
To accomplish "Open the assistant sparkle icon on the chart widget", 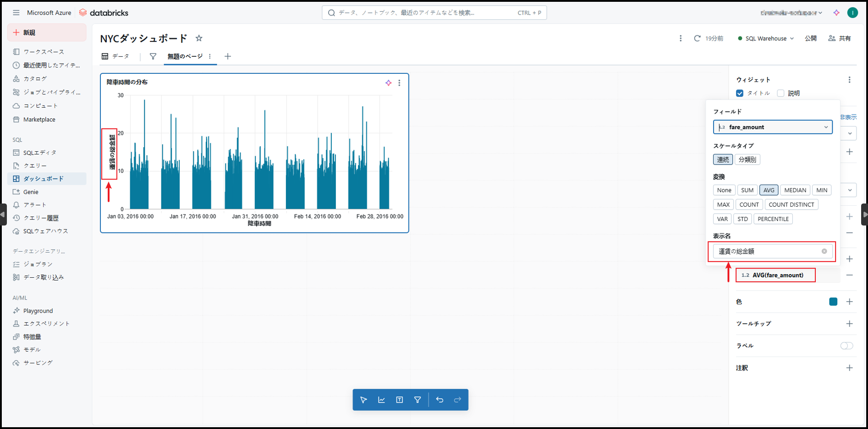I will click(388, 83).
